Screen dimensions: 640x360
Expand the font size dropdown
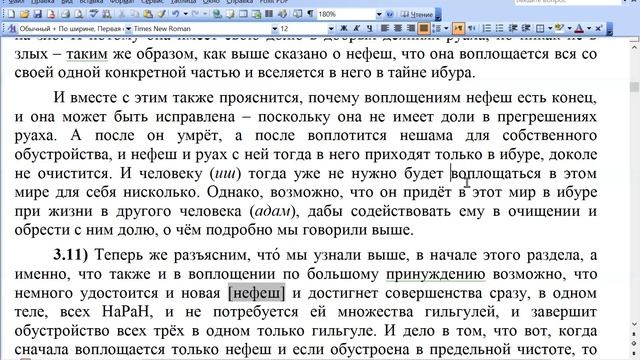click(331, 29)
